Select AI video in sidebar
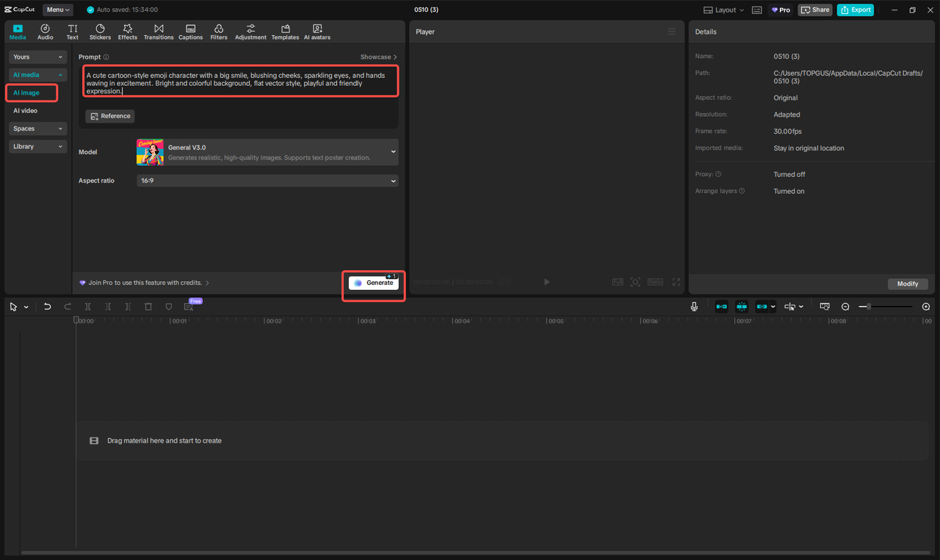This screenshot has height=560, width=940. click(26, 111)
